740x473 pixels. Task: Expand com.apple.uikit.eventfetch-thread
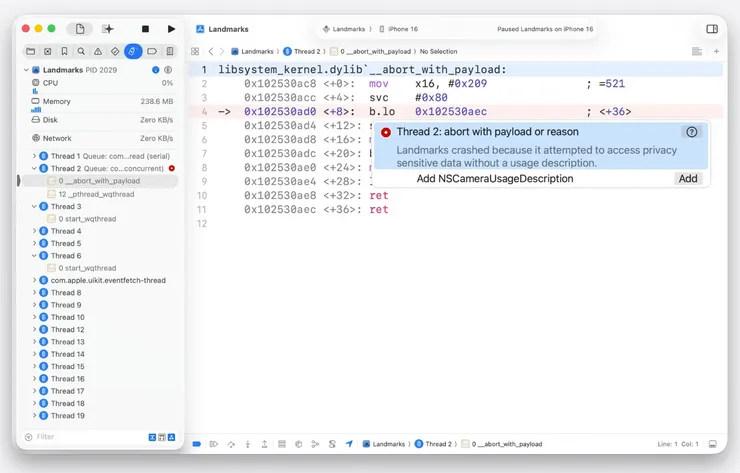pyautogui.click(x=34, y=280)
